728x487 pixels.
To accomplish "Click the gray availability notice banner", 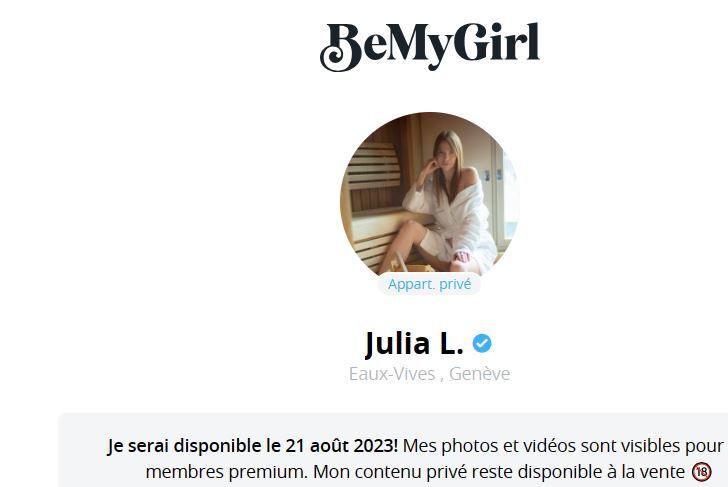I will (393, 450).
